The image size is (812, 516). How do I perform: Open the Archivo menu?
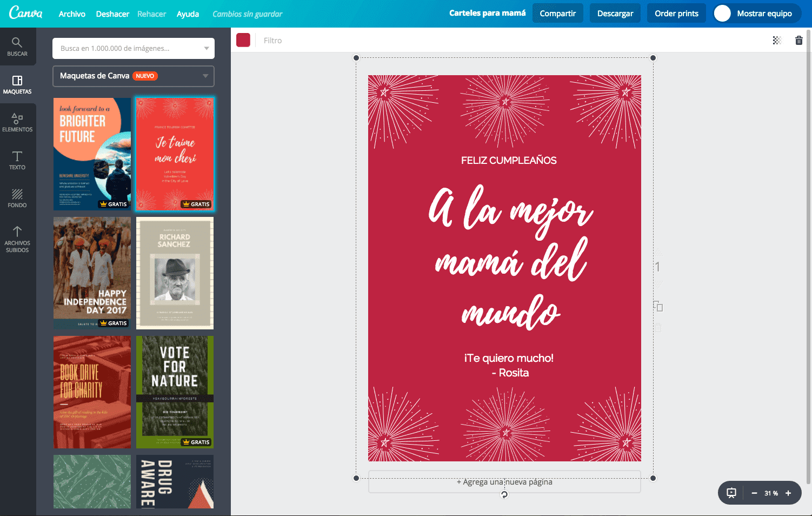(x=72, y=14)
